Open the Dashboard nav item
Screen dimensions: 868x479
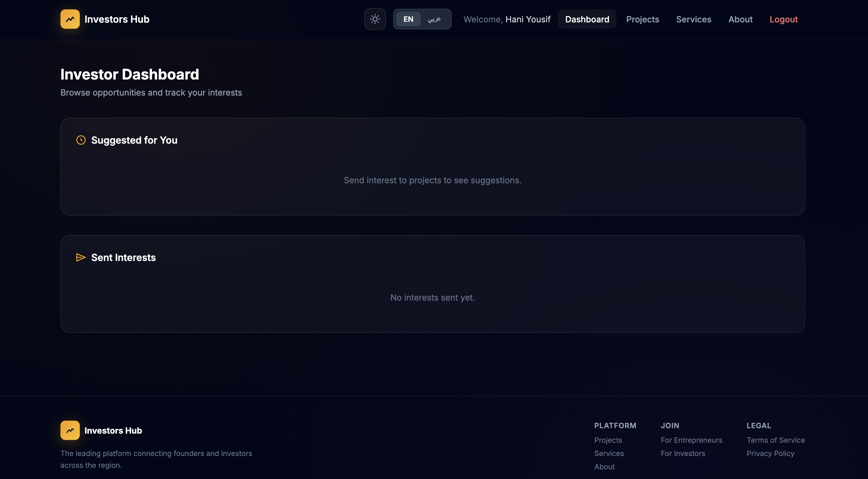pyautogui.click(x=587, y=19)
